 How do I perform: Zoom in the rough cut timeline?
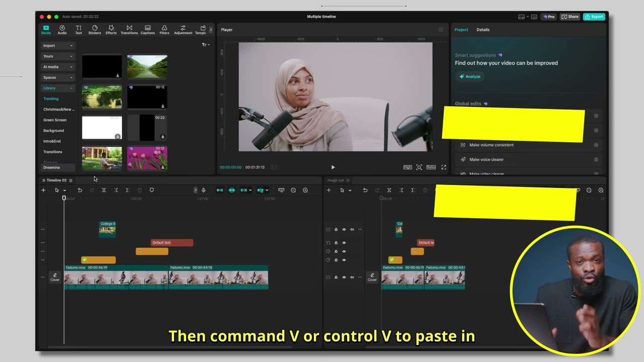[601, 190]
